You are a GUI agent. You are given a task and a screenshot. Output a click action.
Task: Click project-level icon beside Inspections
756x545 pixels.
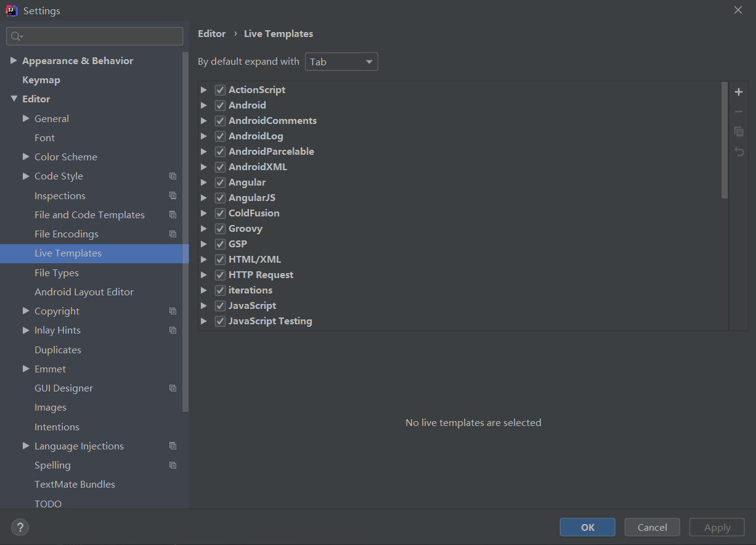(x=173, y=195)
